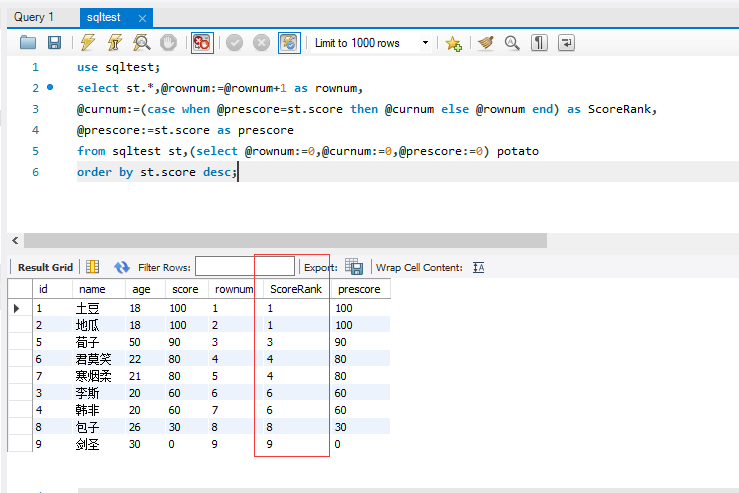The height and width of the screenshot is (493, 739).
Task: Toggle auto-commit mode icon
Action: click(289, 43)
